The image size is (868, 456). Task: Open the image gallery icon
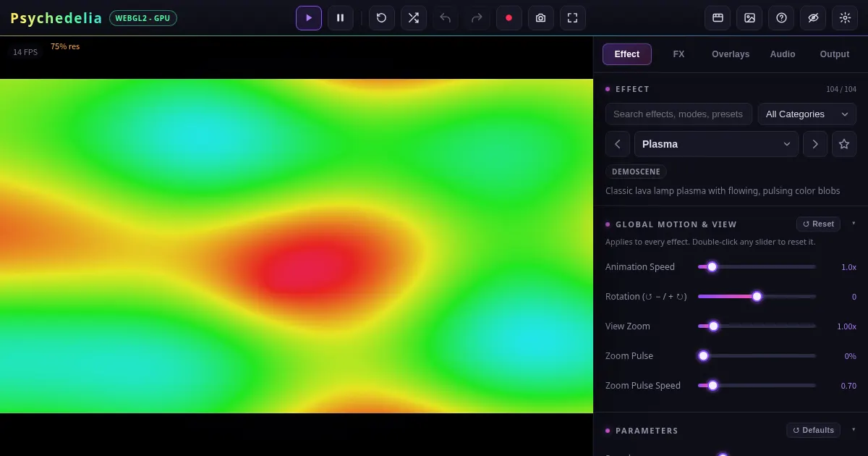click(x=749, y=18)
